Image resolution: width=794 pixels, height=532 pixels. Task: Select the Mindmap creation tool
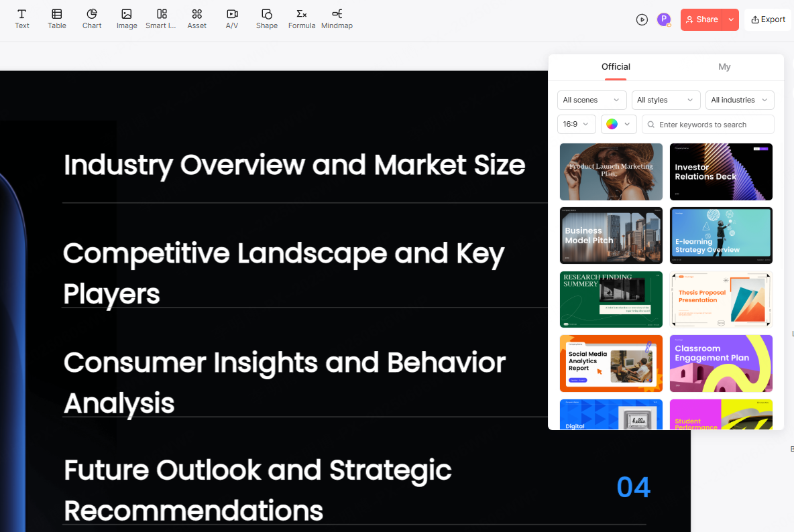[x=336, y=19]
